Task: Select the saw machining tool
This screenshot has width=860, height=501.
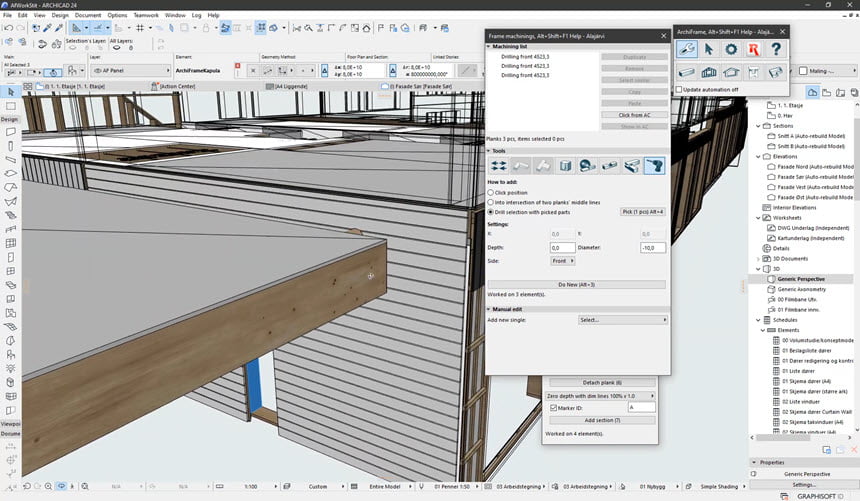Action: [587, 166]
